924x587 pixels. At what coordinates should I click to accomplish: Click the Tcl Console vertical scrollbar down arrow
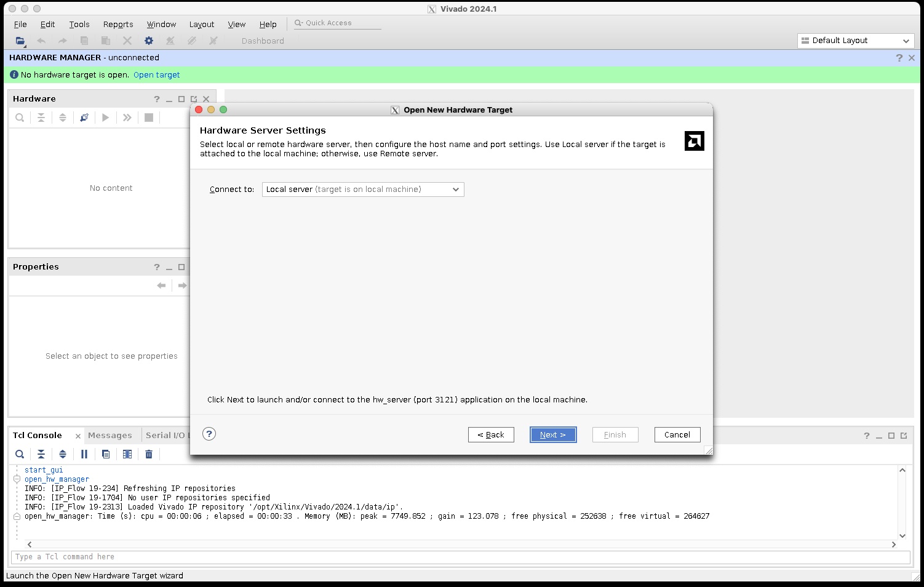pos(902,535)
